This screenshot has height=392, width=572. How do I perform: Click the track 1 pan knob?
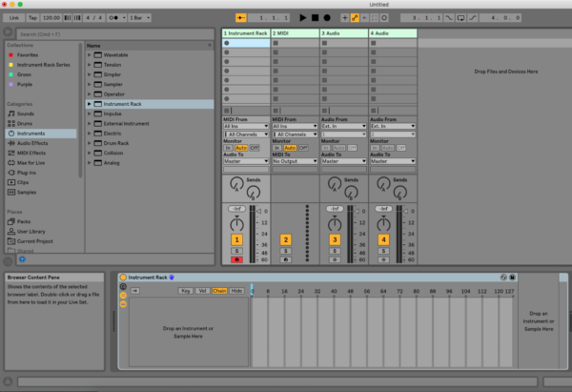point(236,224)
